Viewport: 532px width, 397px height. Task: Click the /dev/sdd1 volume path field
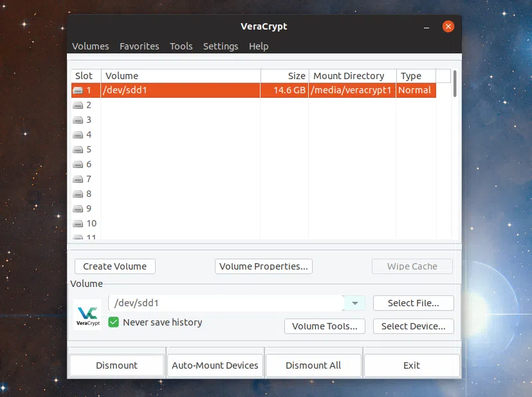tap(226, 303)
